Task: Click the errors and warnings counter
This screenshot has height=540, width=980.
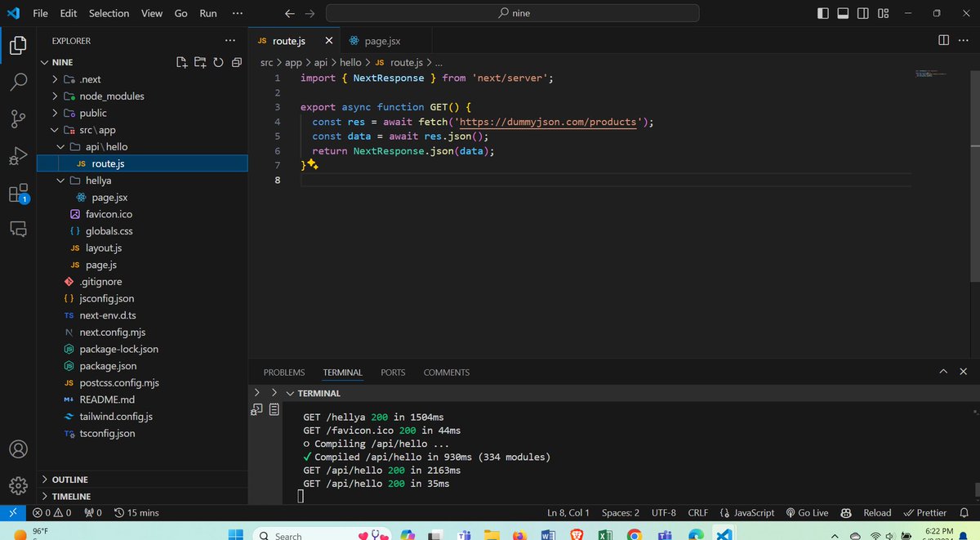Action: coord(52,512)
